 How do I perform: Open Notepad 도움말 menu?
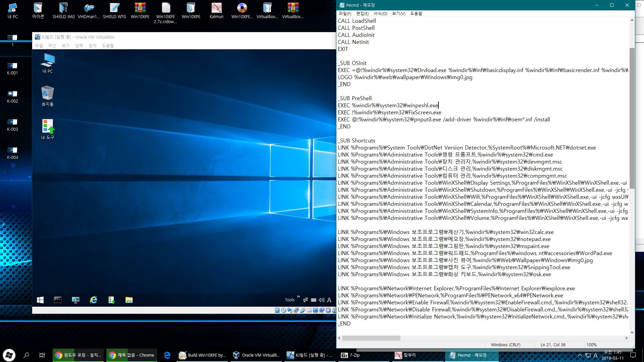pyautogui.click(x=416, y=14)
